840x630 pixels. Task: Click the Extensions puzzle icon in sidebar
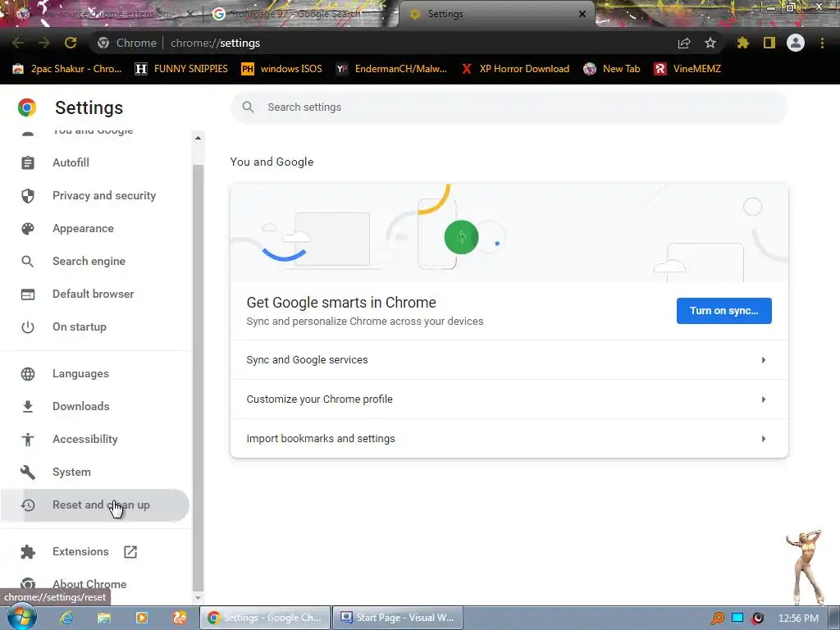[28, 552]
